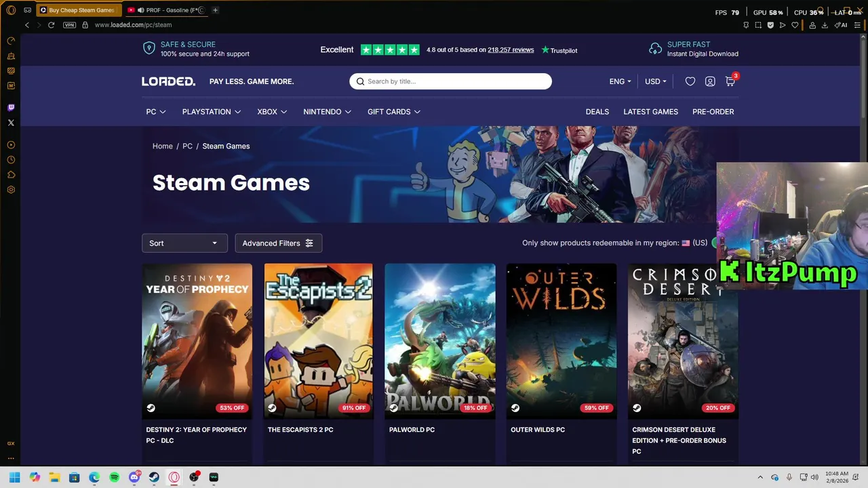Open Spotify from the Windows taskbar

114,477
